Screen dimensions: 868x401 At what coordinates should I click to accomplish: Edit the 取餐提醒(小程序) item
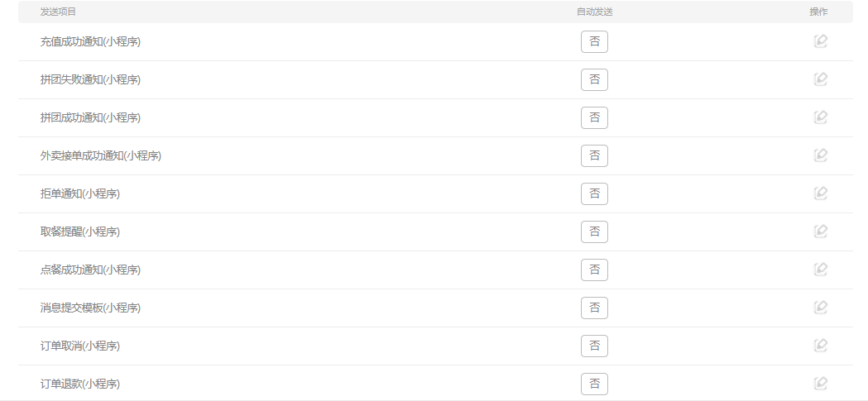(820, 232)
